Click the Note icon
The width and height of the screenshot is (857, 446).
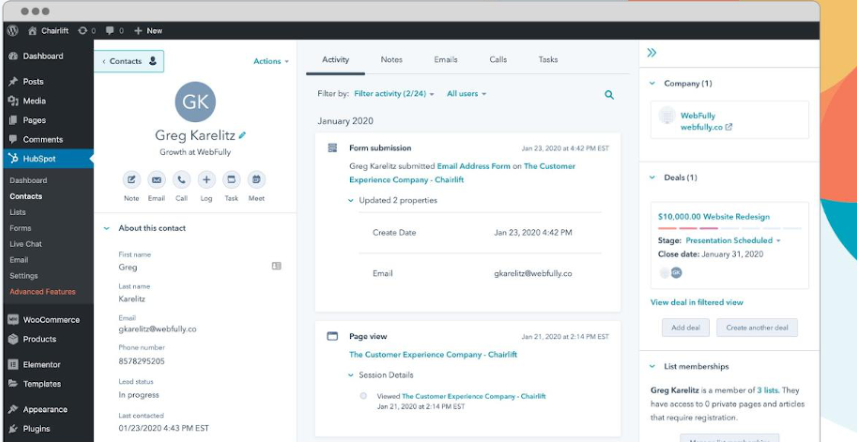coord(131,179)
